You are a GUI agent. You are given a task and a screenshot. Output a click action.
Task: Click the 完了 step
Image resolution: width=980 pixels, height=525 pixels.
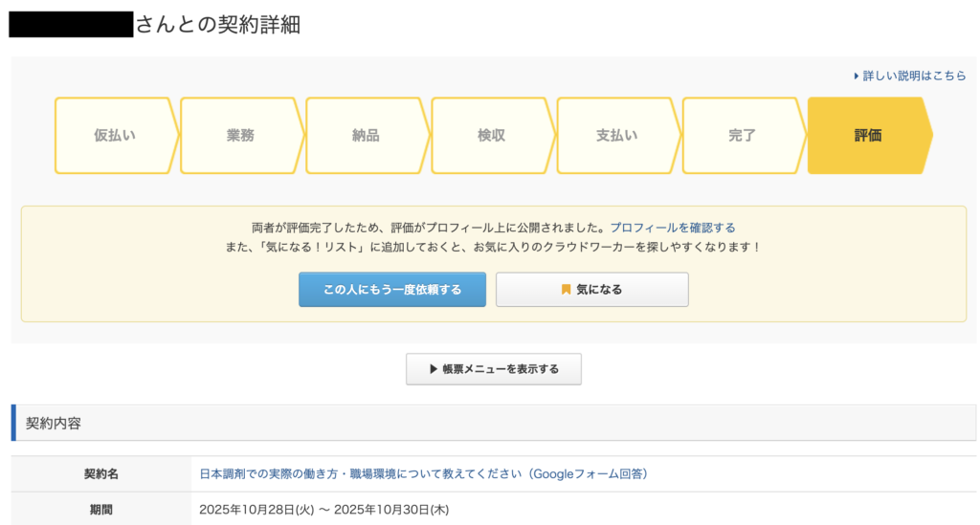742,136
